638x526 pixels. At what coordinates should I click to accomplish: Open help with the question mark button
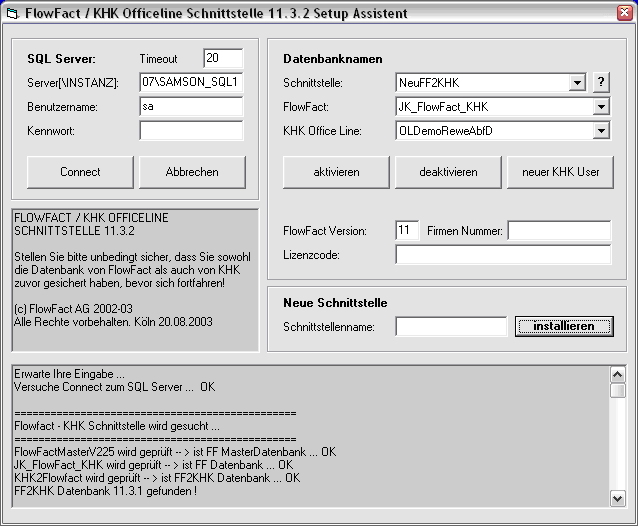pyautogui.click(x=601, y=83)
